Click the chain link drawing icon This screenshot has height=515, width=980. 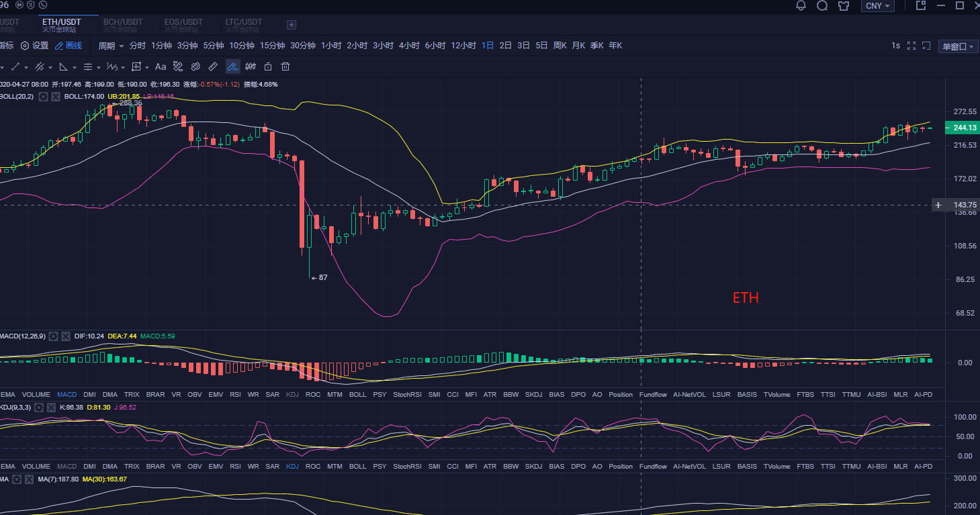[195, 66]
